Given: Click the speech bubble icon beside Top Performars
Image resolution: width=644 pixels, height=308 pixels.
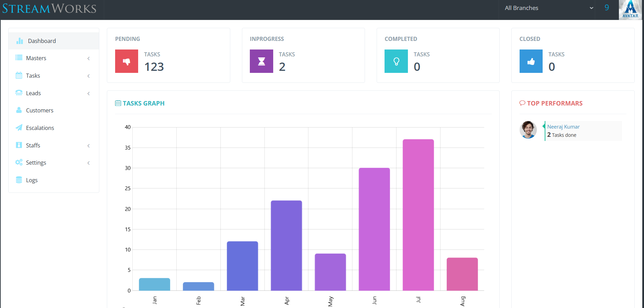Looking at the screenshot, I should pyautogui.click(x=522, y=103).
